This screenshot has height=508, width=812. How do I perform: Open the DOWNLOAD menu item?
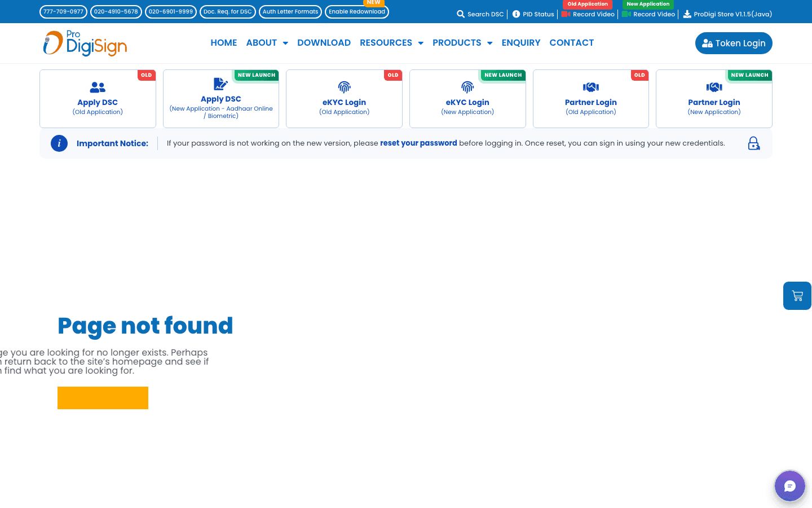tap(324, 43)
